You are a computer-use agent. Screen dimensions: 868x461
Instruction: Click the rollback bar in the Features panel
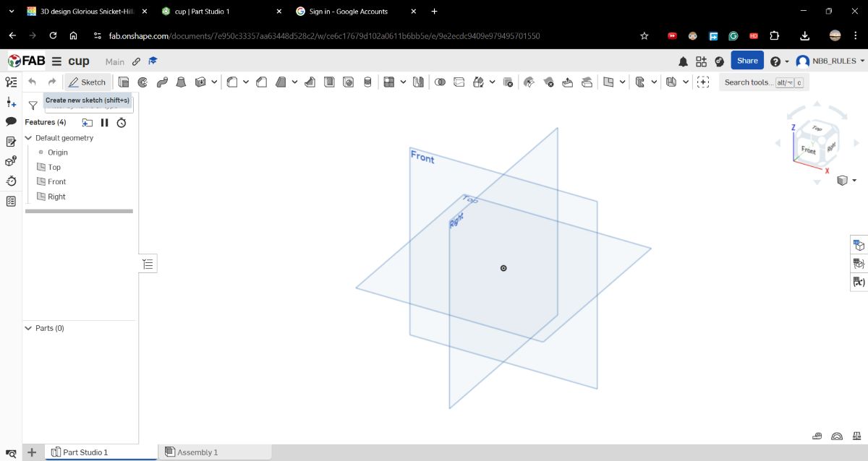click(x=80, y=211)
